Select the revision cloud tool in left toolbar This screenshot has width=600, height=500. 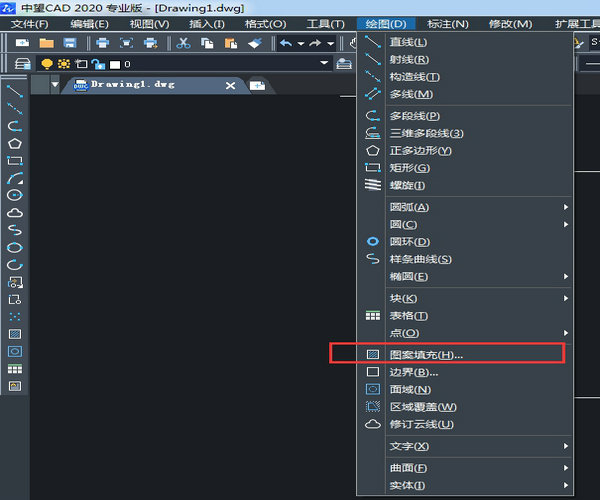tap(15, 212)
